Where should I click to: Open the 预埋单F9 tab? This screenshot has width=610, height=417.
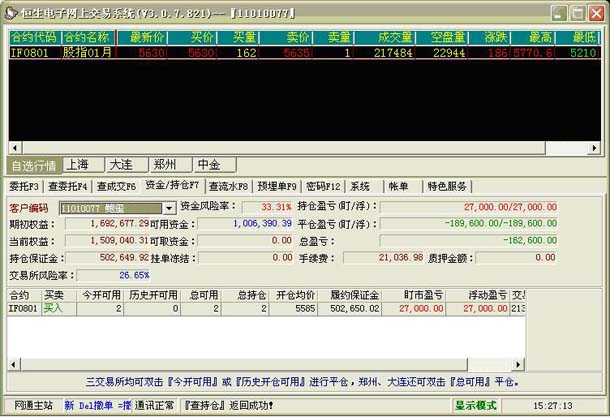coord(277,187)
